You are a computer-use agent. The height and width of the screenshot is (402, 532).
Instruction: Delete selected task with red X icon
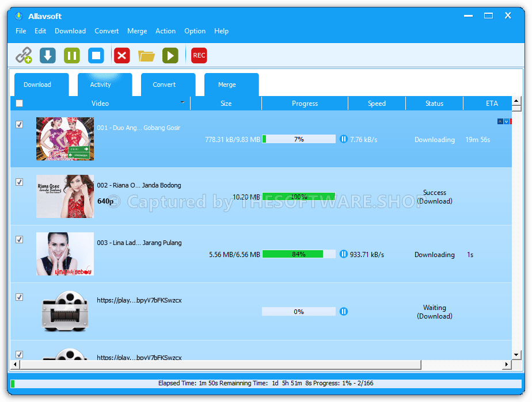(x=121, y=56)
